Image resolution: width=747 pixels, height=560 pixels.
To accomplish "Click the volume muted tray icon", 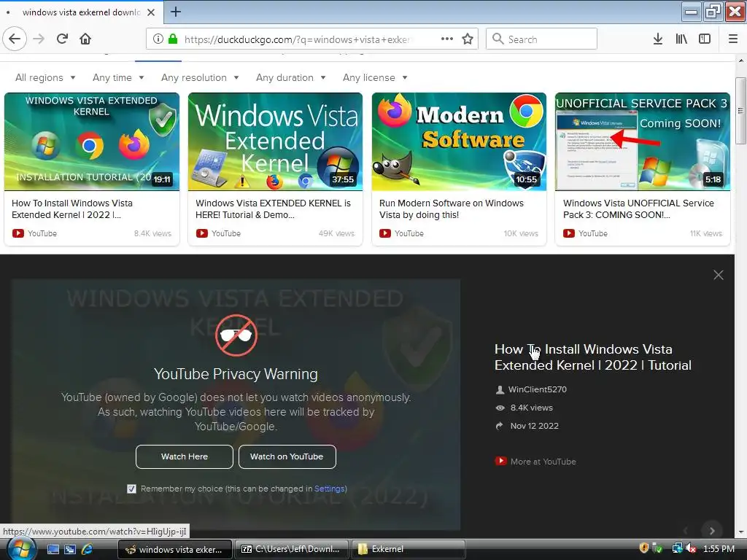I will 692,548.
